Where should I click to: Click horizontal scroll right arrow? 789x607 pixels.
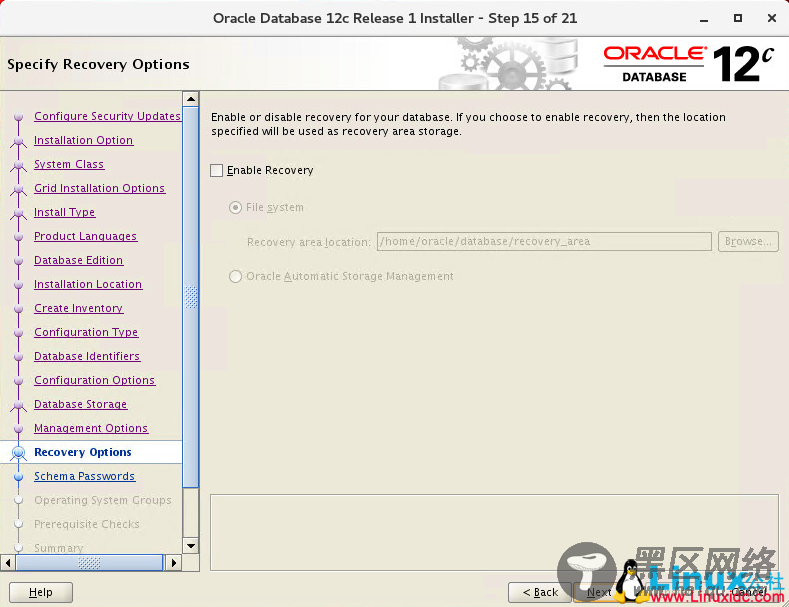174,562
